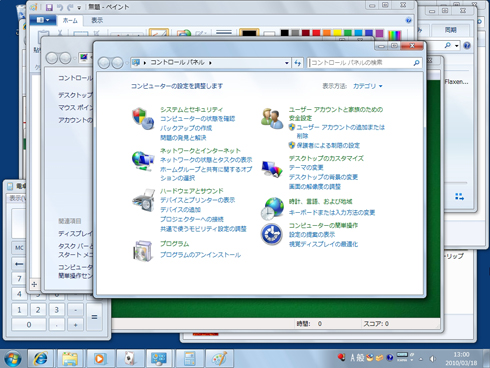Open the Clock, Language and Region globe icon
This screenshot has width=490, height=368.
point(272,209)
